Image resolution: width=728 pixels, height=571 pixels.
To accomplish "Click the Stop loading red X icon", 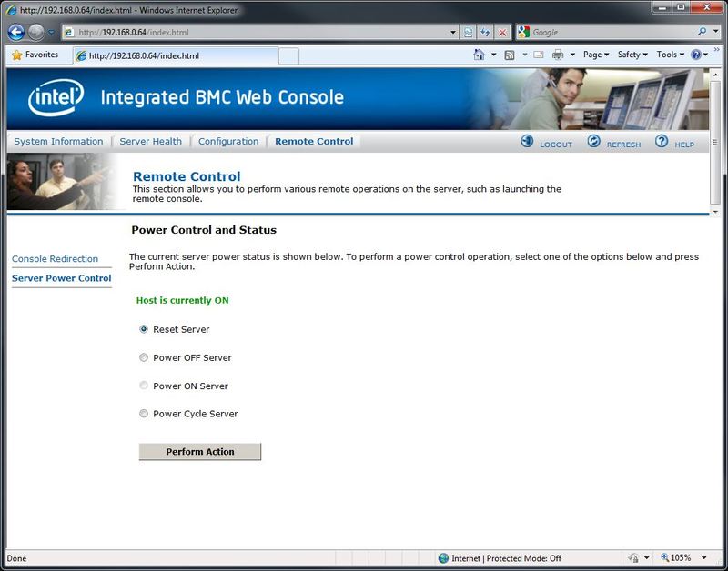I will coord(502,32).
